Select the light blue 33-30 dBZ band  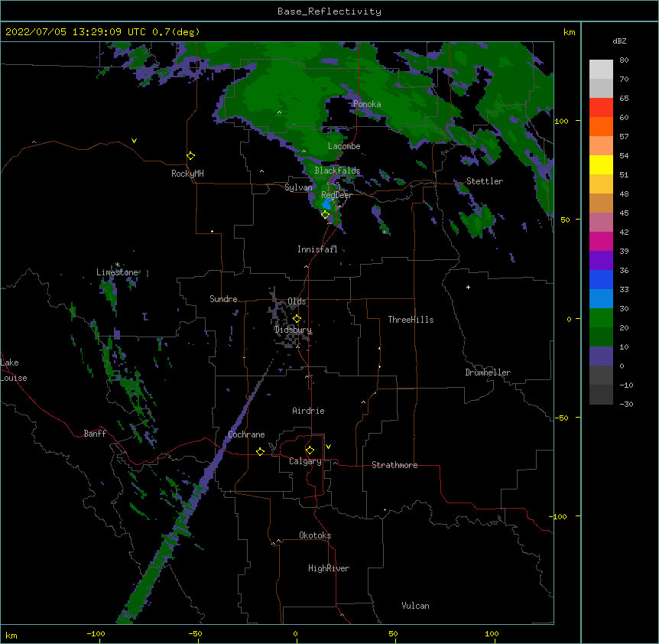pos(601,299)
